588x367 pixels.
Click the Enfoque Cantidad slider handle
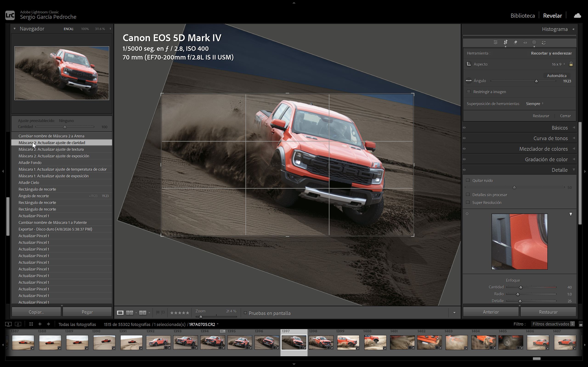click(520, 287)
